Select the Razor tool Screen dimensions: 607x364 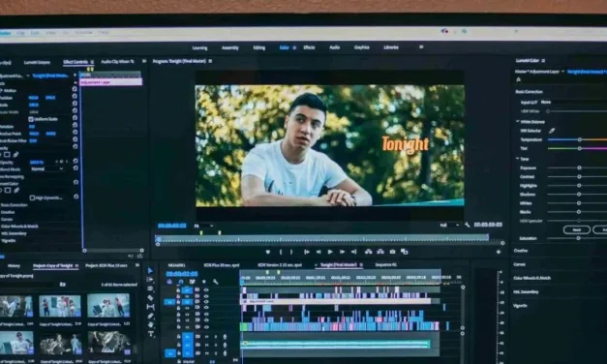click(x=150, y=297)
